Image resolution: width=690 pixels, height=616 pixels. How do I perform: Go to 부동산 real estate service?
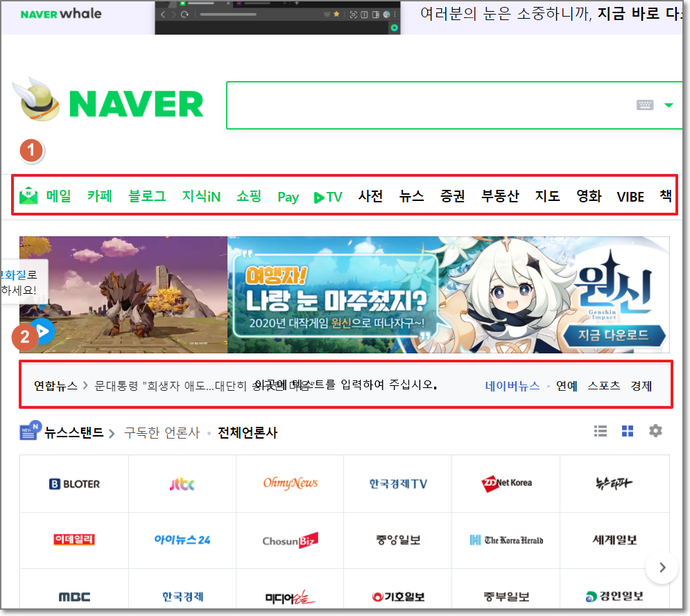tap(500, 196)
